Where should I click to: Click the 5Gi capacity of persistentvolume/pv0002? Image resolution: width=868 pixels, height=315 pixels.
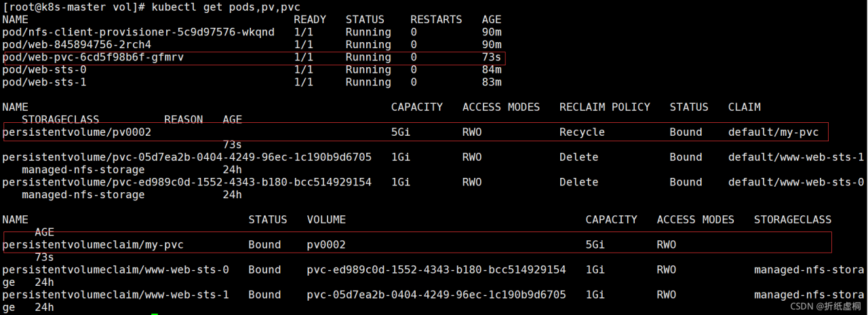click(401, 132)
